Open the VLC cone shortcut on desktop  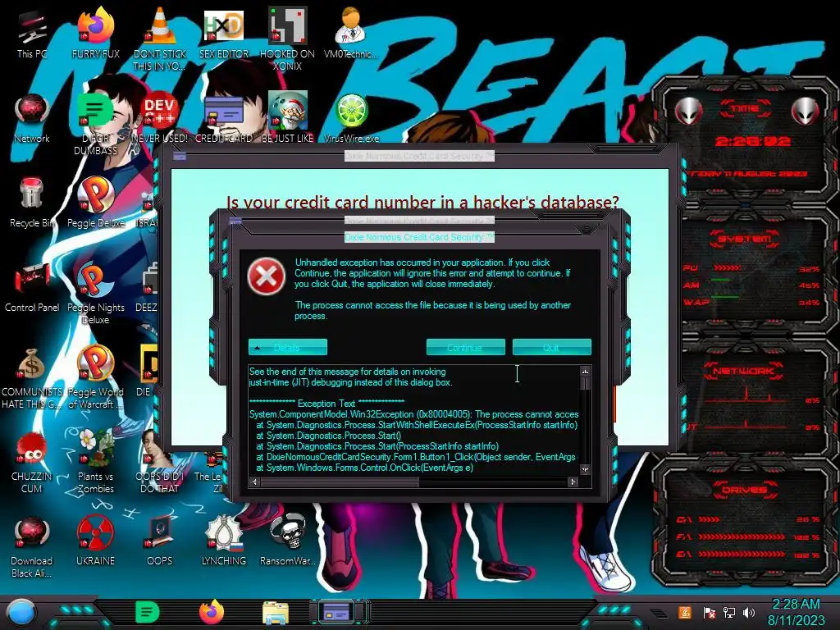[x=160, y=39]
